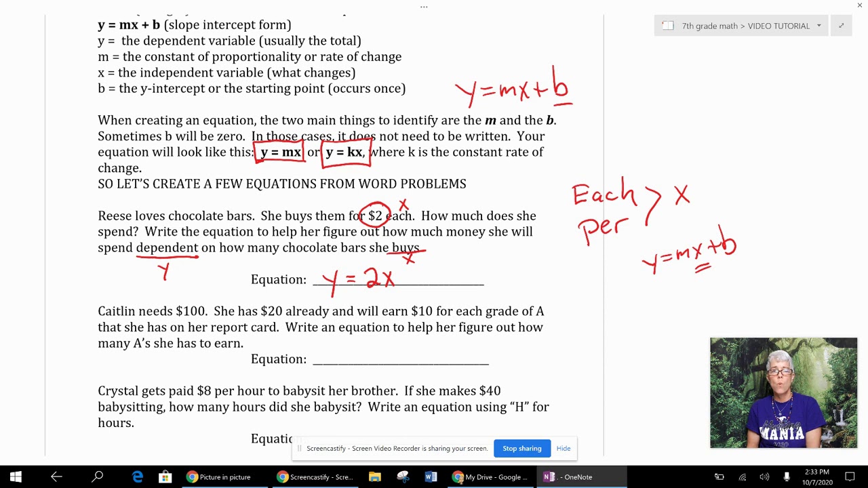The height and width of the screenshot is (488, 868).
Task: Switch to My Drive - Google Chrome window
Action: (x=491, y=477)
